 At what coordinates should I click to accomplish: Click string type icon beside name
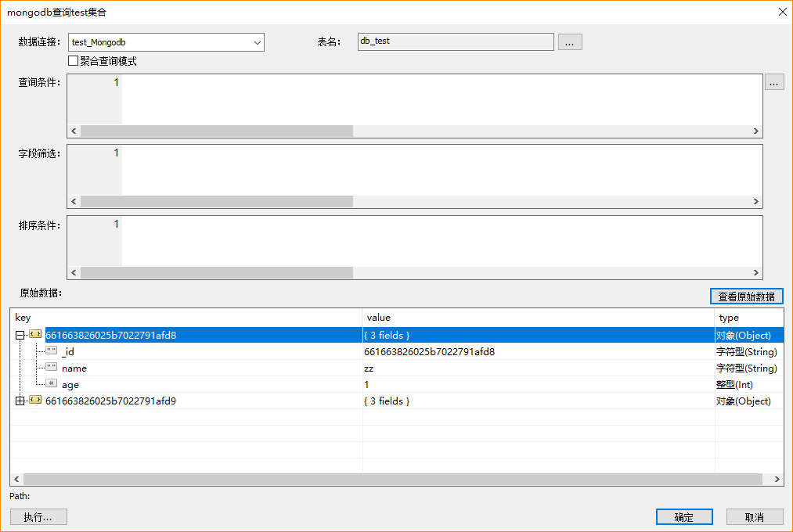52,368
